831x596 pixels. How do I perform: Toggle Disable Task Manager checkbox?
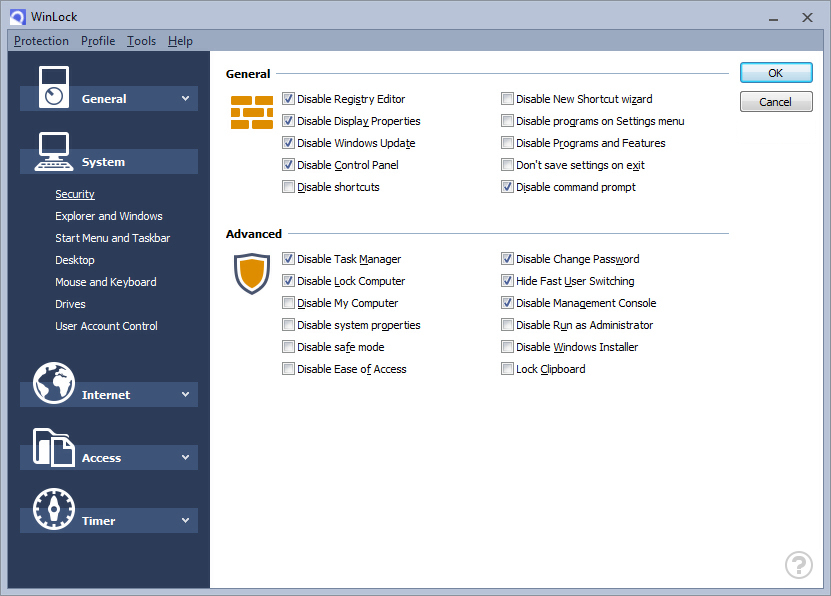(x=289, y=259)
